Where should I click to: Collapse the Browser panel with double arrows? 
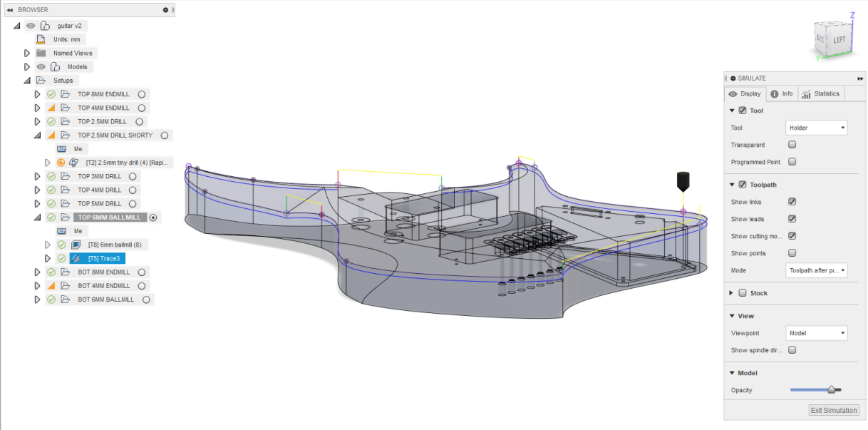click(10, 10)
